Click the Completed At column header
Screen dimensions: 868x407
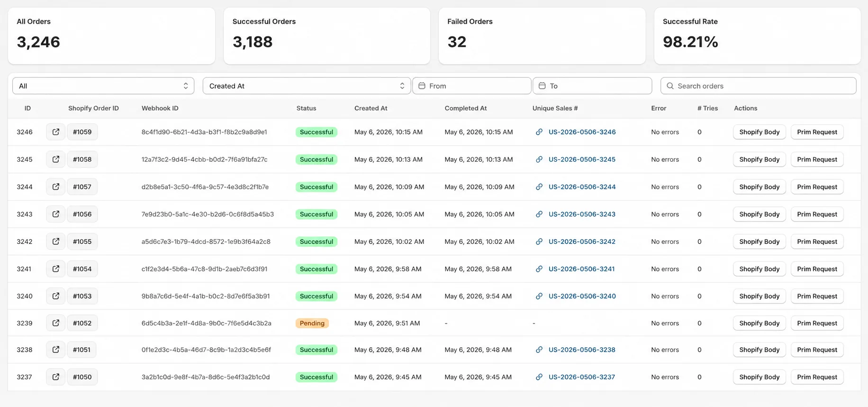[466, 108]
